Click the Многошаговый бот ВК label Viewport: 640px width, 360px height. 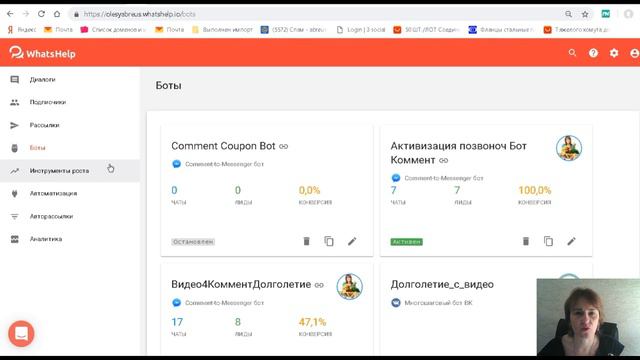pos(438,303)
